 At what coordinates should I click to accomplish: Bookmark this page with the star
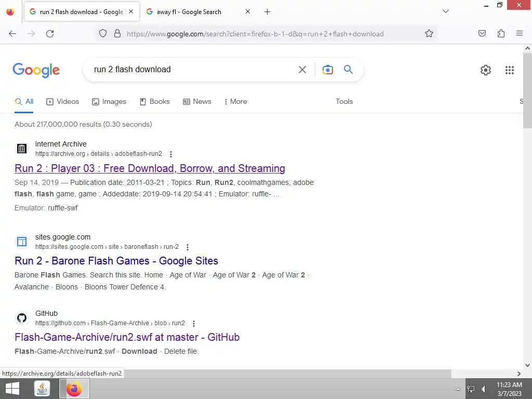coord(429,34)
